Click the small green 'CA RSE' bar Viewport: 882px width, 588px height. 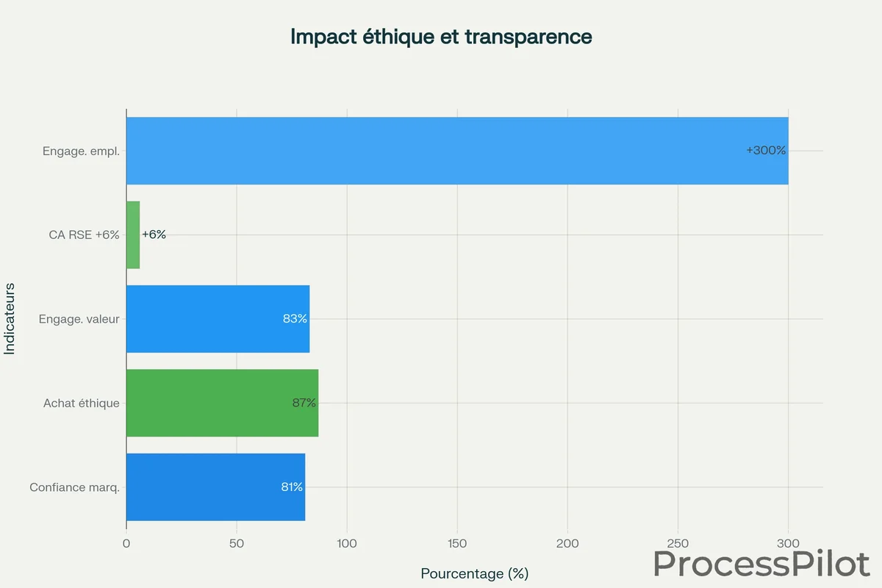[x=133, y=235]
